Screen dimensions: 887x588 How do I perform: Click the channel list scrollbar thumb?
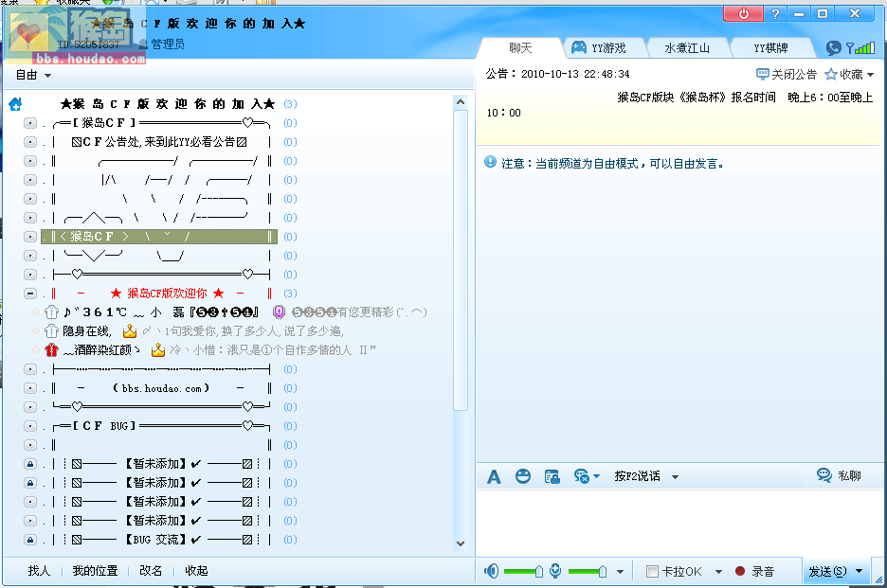461,259
